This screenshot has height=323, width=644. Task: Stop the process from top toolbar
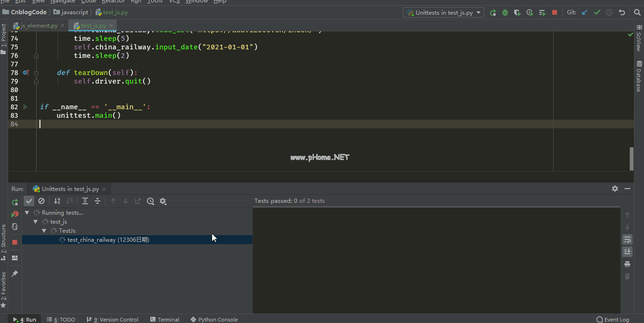pos(555,13)
